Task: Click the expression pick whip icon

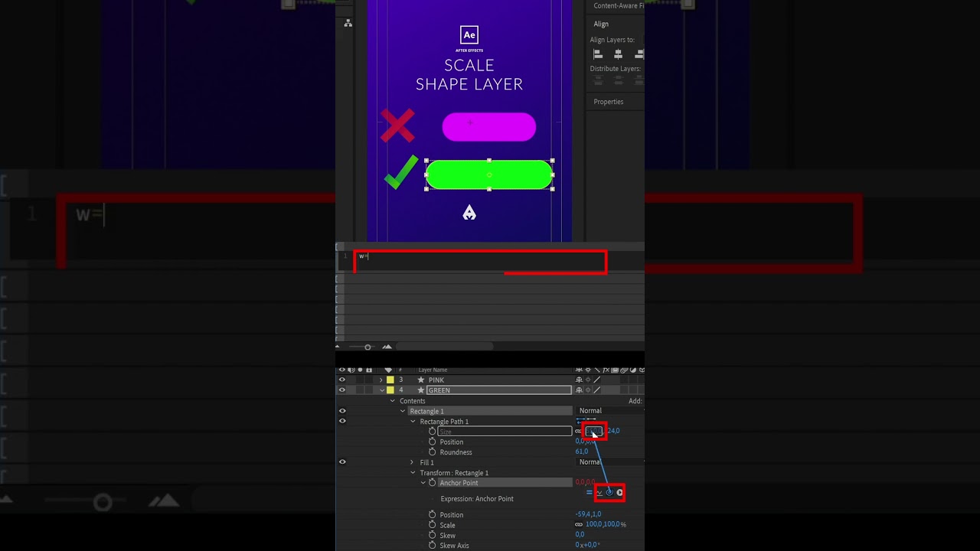Action: [x=609, y=492]
